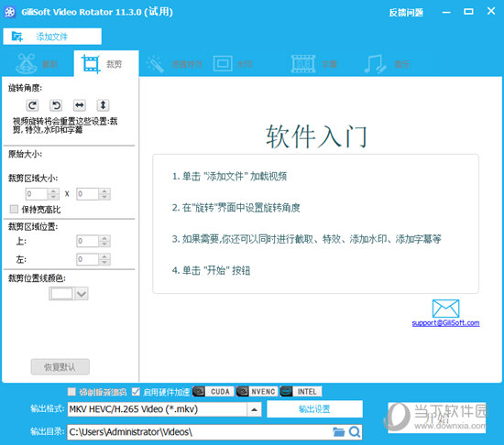The image size is (504, 445).
Task: Click 反馈问题 feedback link in title bar
Action: pos(406,13)
